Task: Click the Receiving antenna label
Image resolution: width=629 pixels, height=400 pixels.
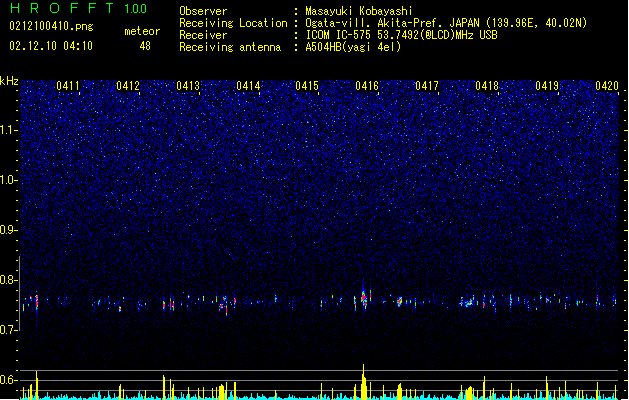Action: (230, 47)
